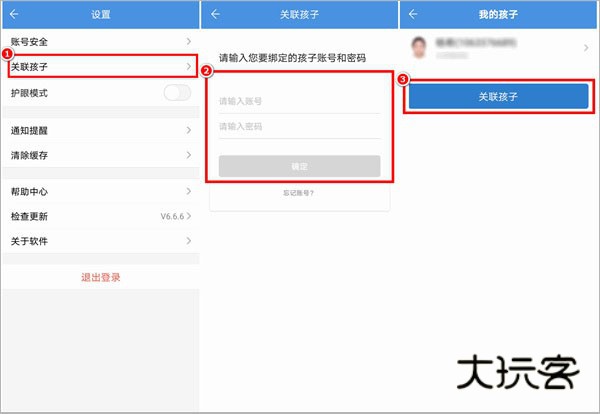Click the 设置 title text
This screenshot has width=600, height=414.
(101, 15)
